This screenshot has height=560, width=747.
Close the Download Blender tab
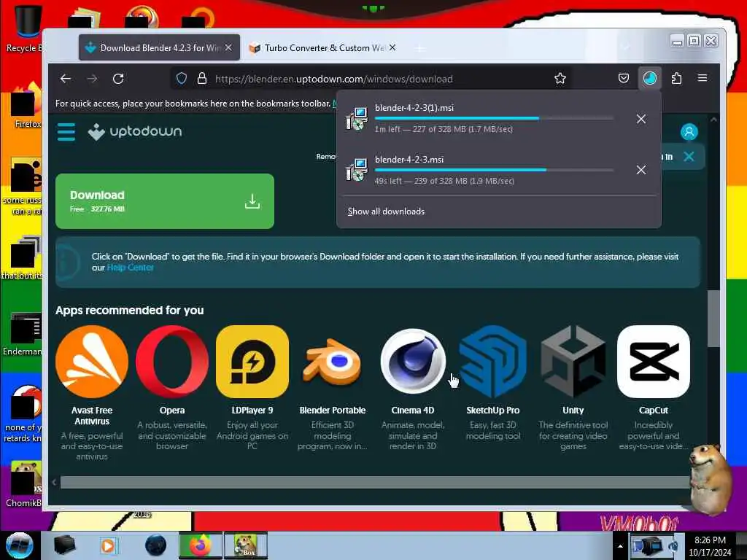(228, 47)
